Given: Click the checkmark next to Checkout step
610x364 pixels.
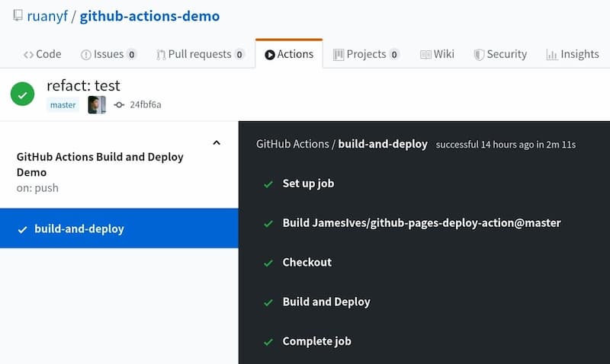Looking at the screenshot, I should [x=268, y=263].
